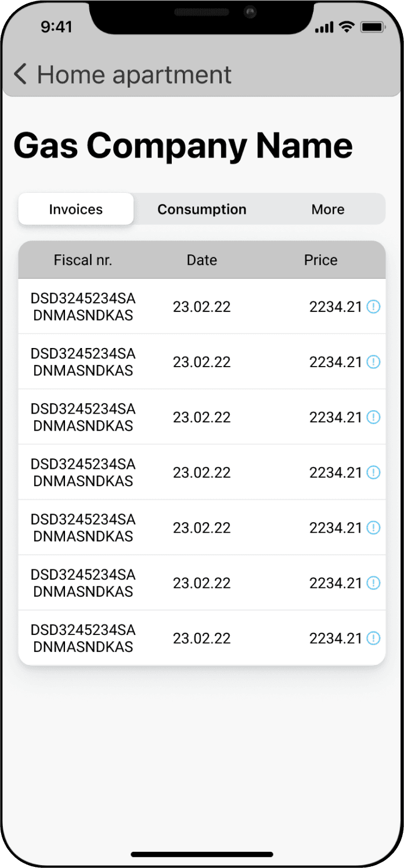
Task: Open info icon in last invoice row
Action: (x=374, y=638)
